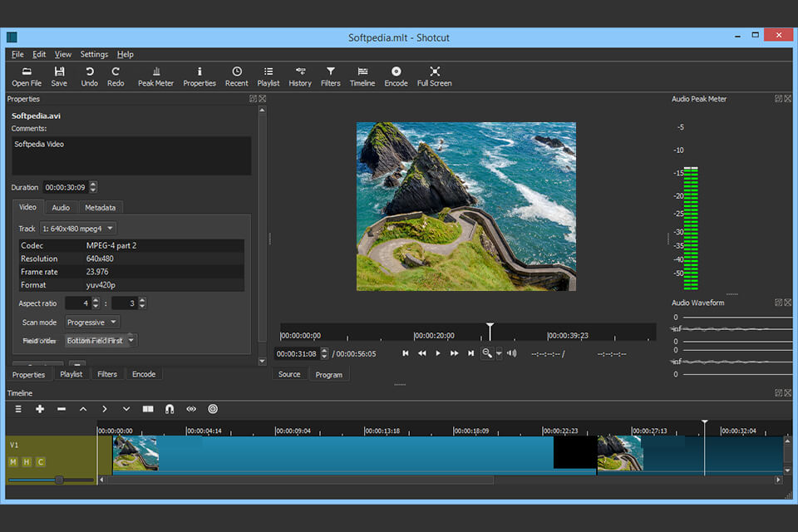Viewport: 798px width, 532px height.
Task: Click the Encode toolbar icon
Action: (396, 76)
